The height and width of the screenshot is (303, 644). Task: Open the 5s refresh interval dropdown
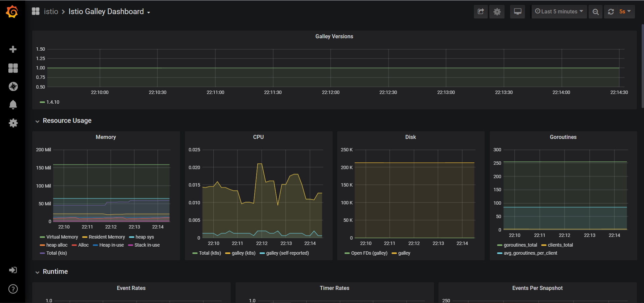pos(625,12)
